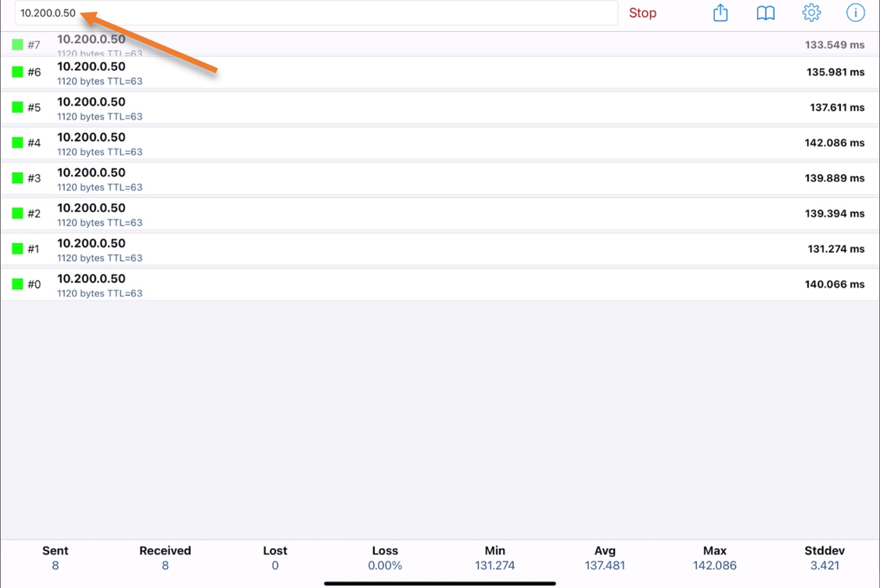Click the host address field 10.200.0.50
This screenshot has height=588, width=880.
click(313, 13)
